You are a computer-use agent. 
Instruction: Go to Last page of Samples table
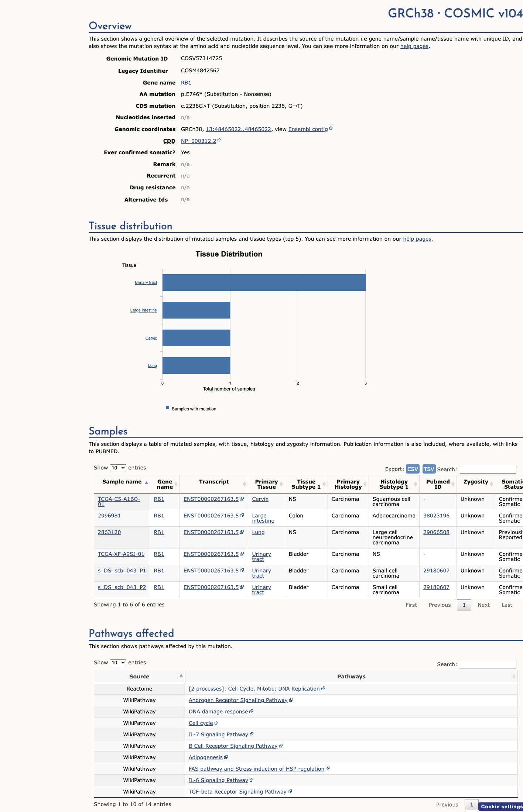[507, 605]
